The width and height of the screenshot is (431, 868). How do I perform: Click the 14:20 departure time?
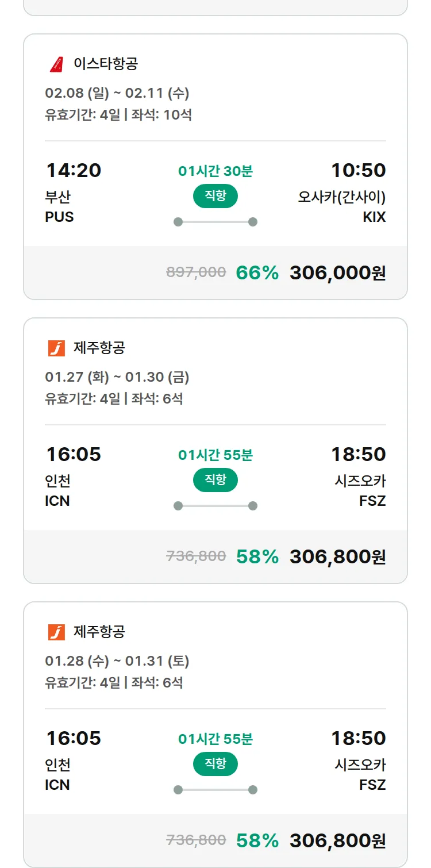click(74, 171)
